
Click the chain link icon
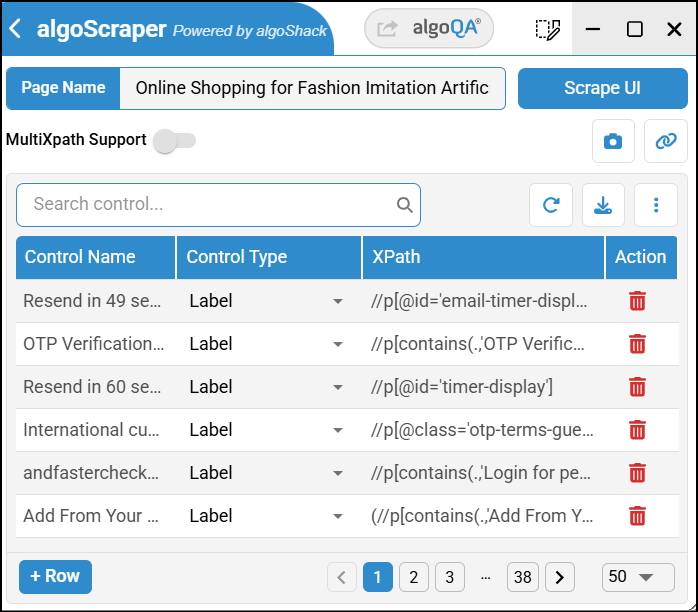point(666,141)
